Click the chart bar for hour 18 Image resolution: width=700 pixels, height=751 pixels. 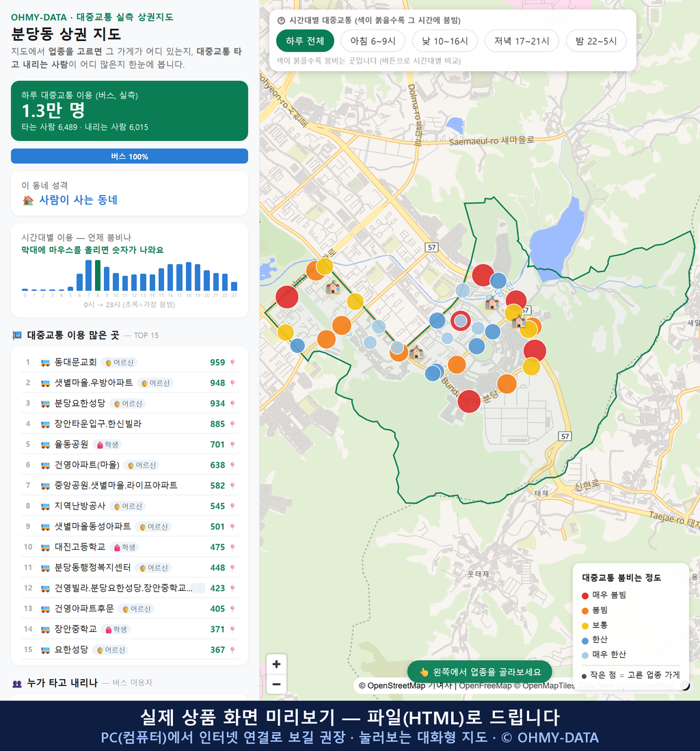[189, 276]
